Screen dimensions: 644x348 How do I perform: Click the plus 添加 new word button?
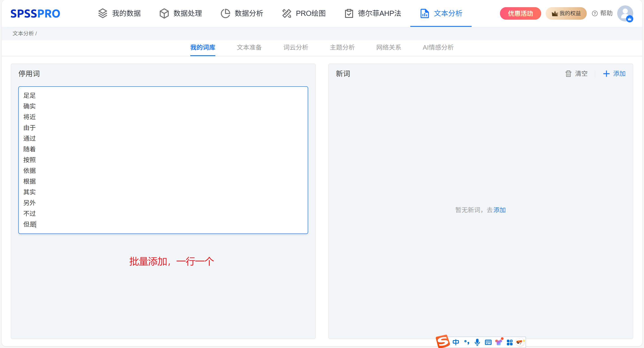(614, 74)
